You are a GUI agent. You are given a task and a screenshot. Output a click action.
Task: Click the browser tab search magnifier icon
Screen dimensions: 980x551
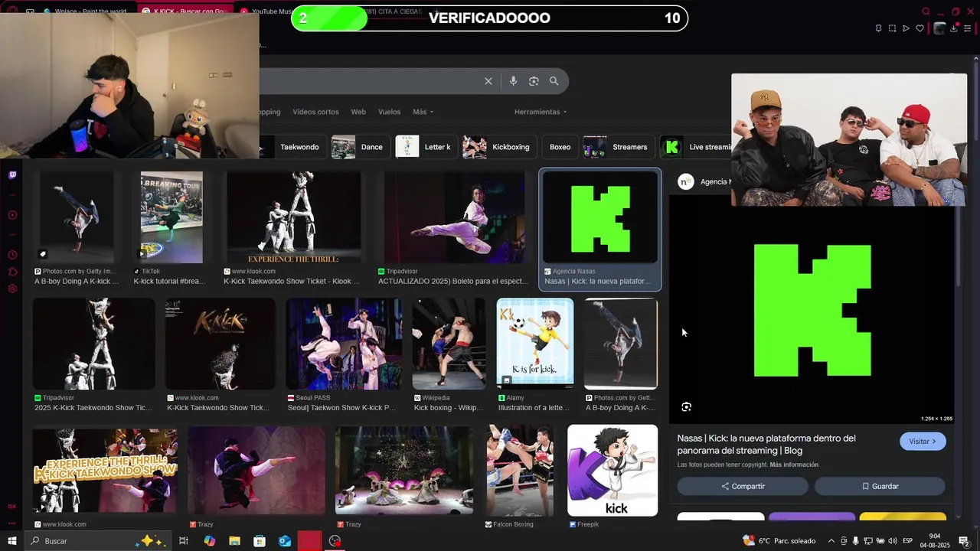pyautogui.click(x=926, y=11)
